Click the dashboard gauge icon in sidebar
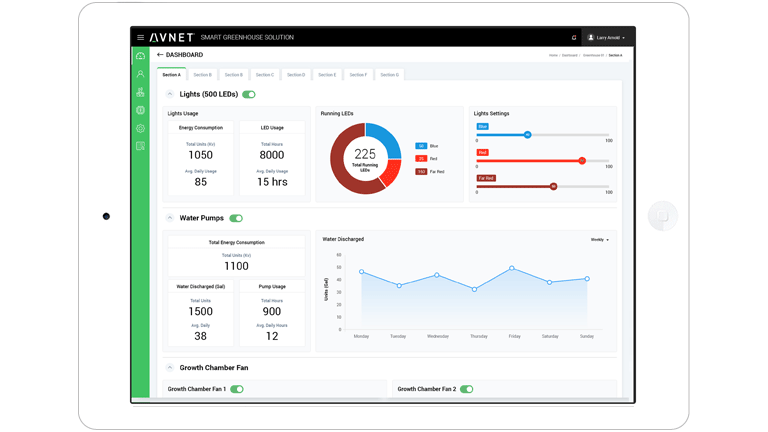Viewport: 768px width, 432px height. tap(140, 56)
